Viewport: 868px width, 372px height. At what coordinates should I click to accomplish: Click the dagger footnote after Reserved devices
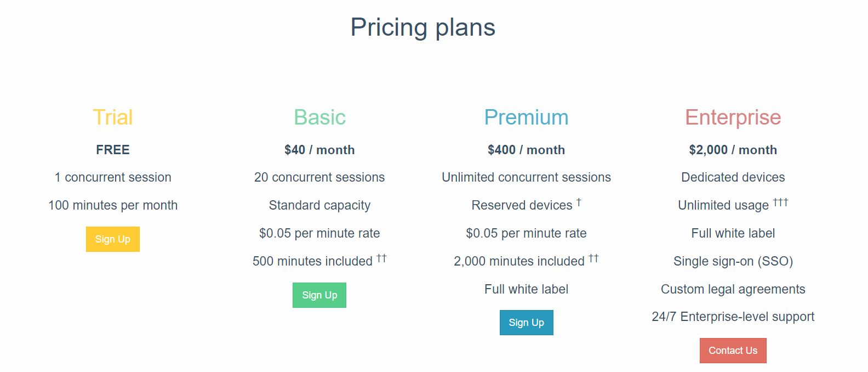coord(579,202)
